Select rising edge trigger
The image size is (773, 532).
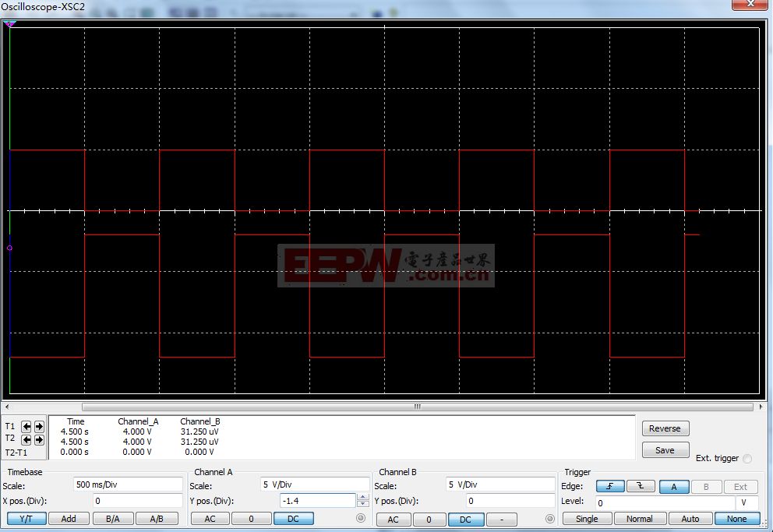click(610, 486)
